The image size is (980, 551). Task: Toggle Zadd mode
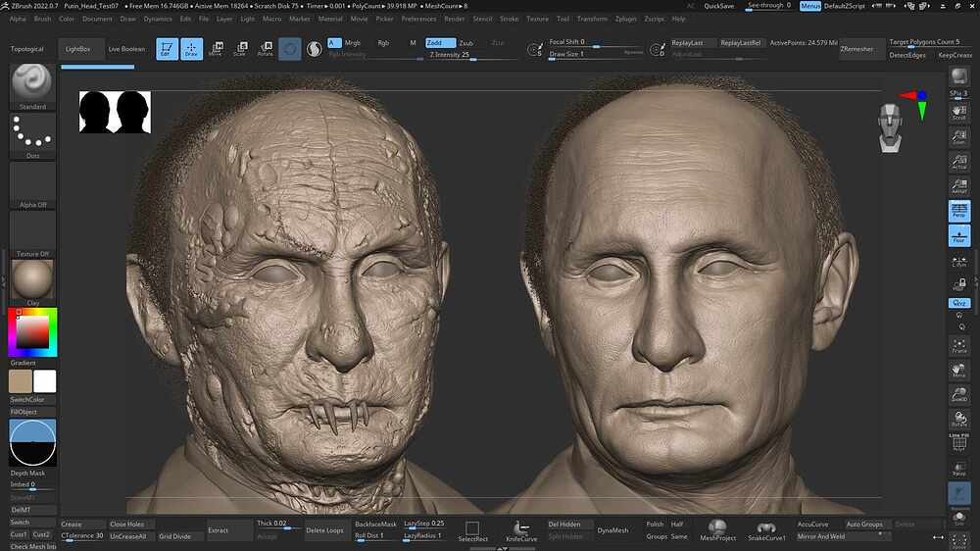point(440,42)
